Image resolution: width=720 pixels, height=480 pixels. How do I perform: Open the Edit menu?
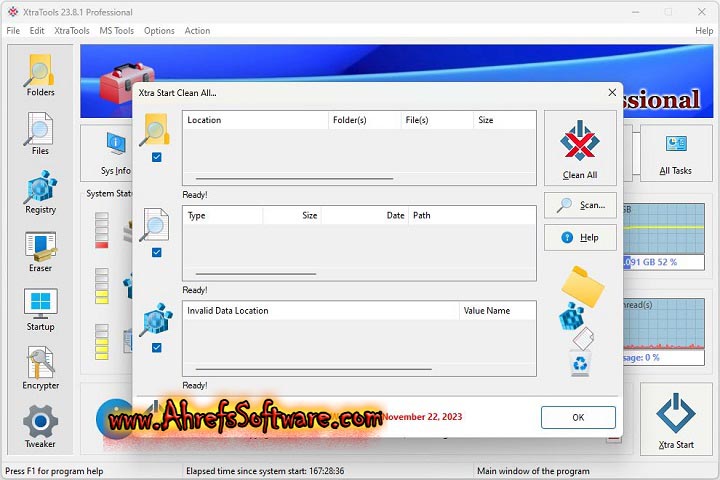[x=37, y=31]
